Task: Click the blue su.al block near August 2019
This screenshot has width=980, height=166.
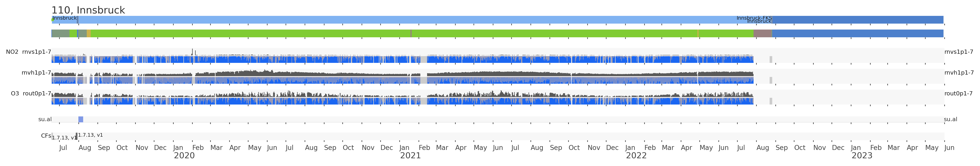Action: click(81, 120)
